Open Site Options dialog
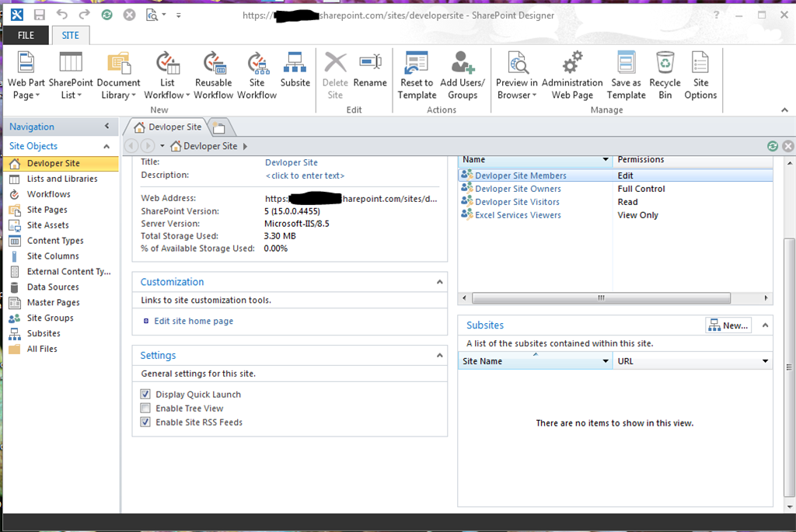This screenshot has width=796, height=532. (x=700, y=75)
